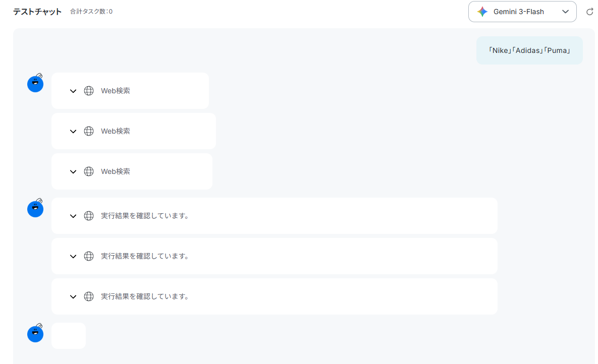Click bot avatar beside Web検索 steps
Image resolution: width=598 pixels, height=364 pixels.
click(35, 83)
